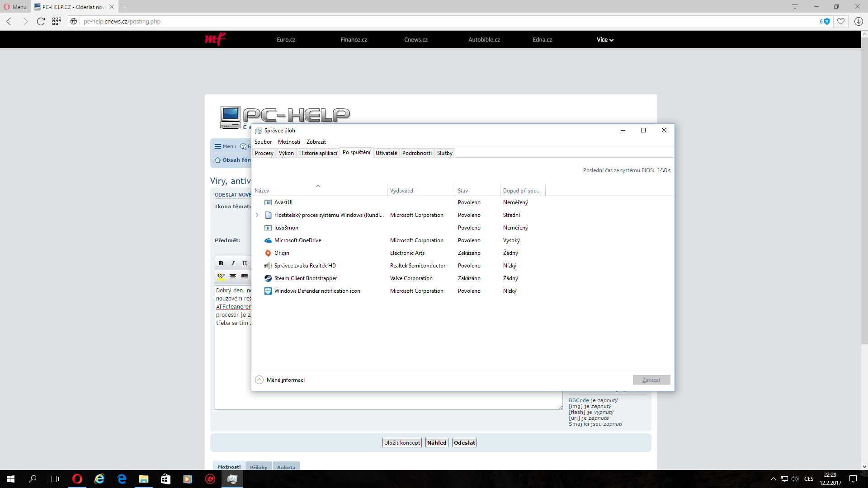Switch to the Procesy tab
Screen dimensions: 868x488
tap(264, 153)
